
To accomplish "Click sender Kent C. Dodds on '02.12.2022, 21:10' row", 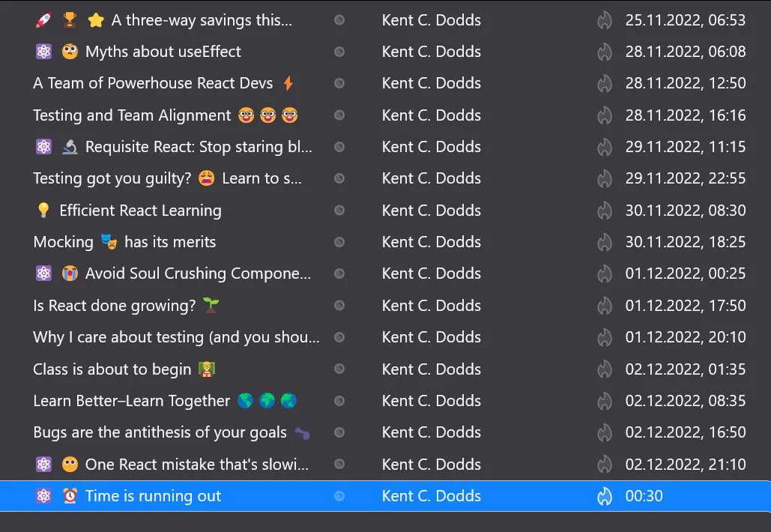I will point(432,464).
